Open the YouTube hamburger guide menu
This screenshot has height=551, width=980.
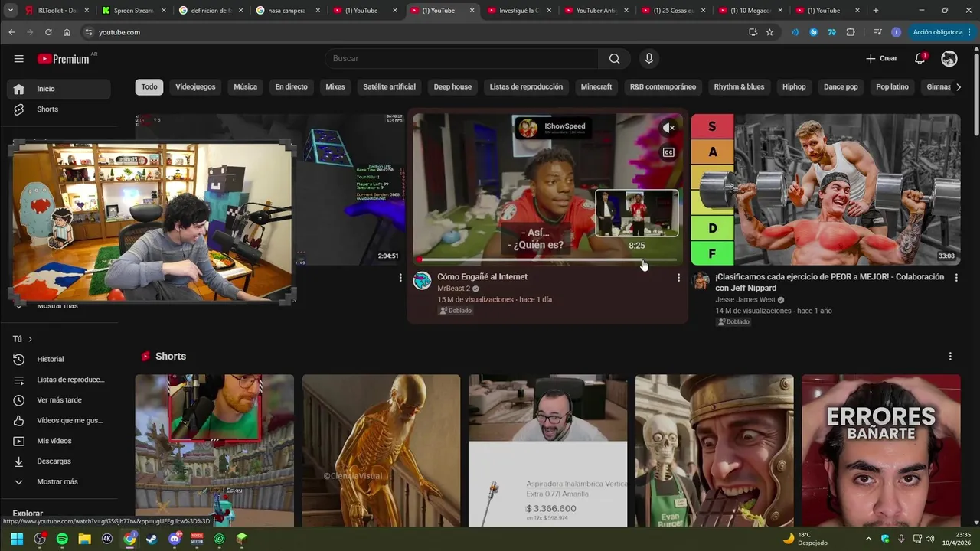[18, 59]
